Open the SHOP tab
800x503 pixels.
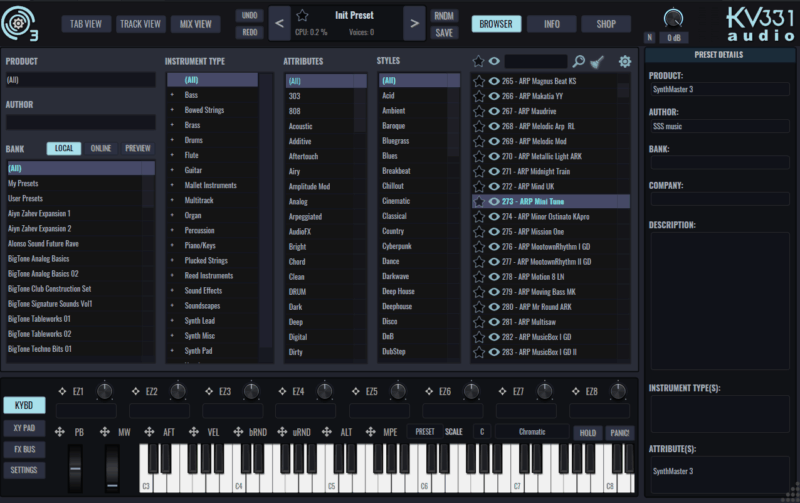tap(606, 24)
